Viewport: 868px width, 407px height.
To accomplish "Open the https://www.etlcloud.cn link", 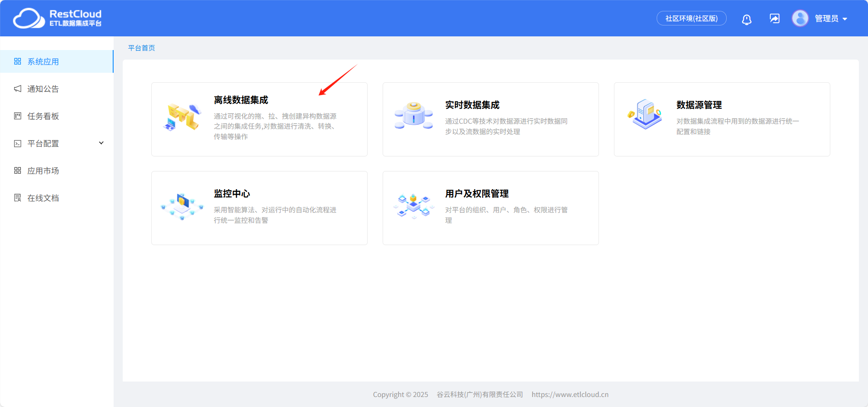I will (570, 394).
